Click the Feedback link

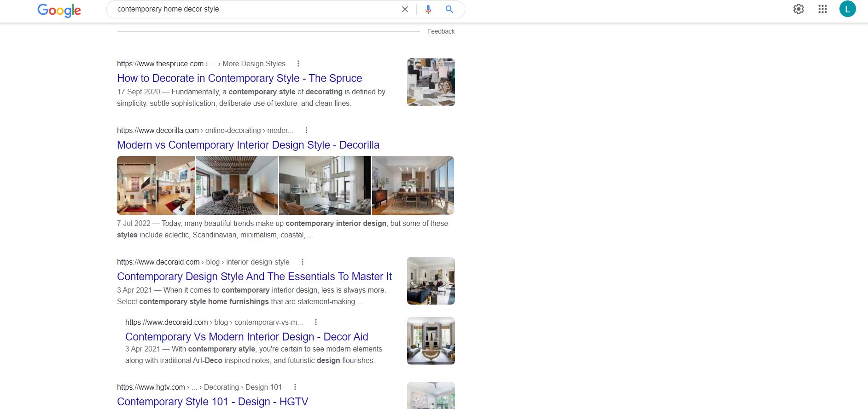click(x=441, y=31)
